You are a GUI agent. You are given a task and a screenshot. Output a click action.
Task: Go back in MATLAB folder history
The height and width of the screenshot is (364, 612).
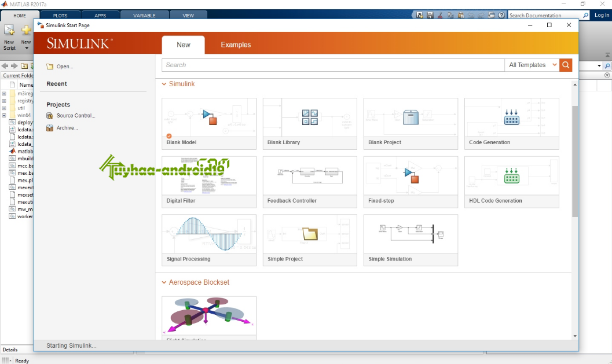5,66
